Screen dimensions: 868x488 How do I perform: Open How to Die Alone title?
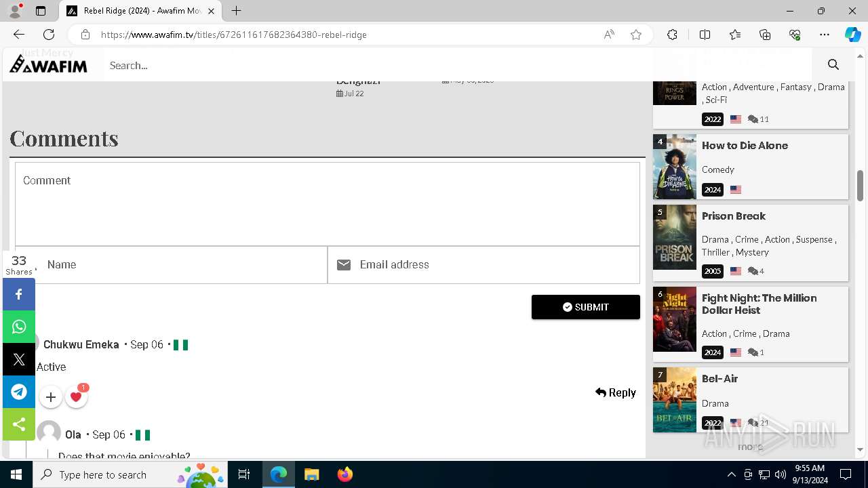[745, 146]
